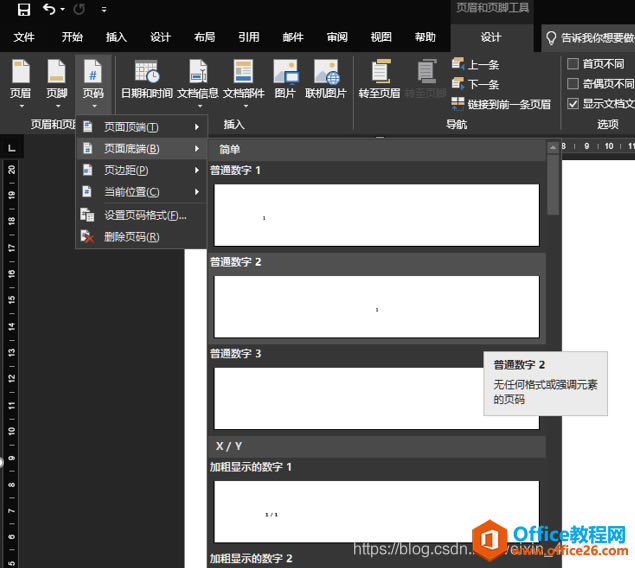Open the 页边距(P) submenu item

coord(141,170)
